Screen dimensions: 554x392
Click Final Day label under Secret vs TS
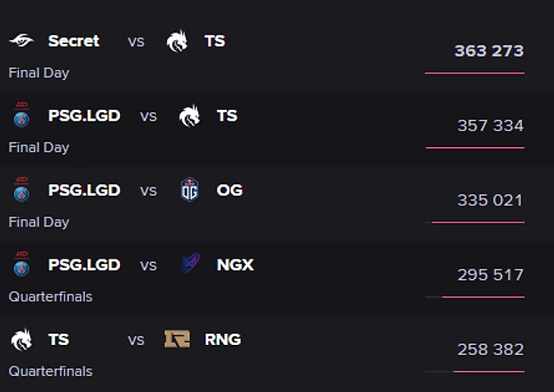(39, 73)
